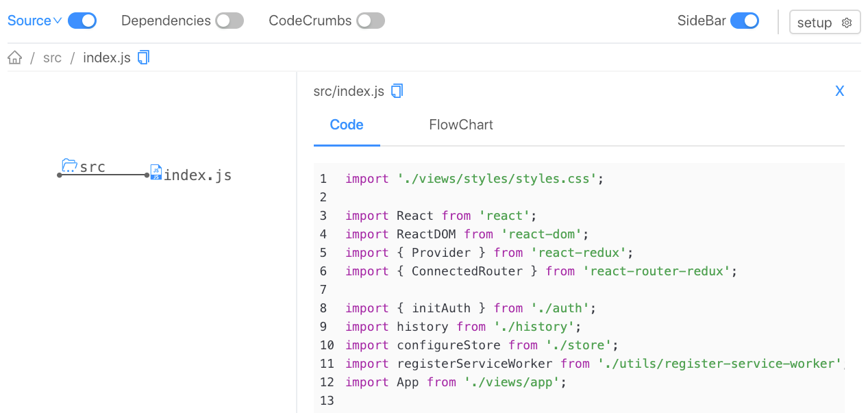The height and width of the screenshot is (413, 868).
Task: Close the src/index.js panel with the X
Action: 839,90
